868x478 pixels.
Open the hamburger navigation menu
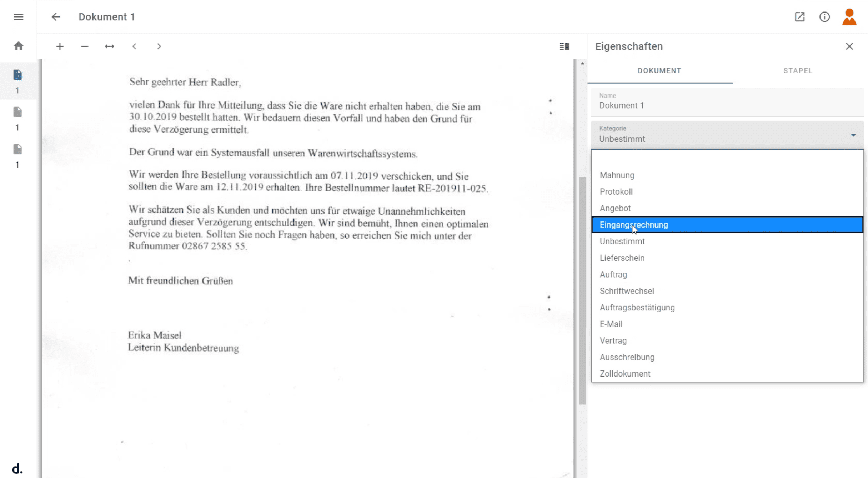(19, 17)
